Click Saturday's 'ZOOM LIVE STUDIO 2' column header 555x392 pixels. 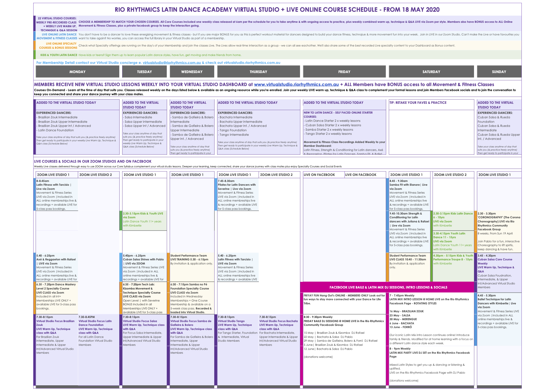453,175
